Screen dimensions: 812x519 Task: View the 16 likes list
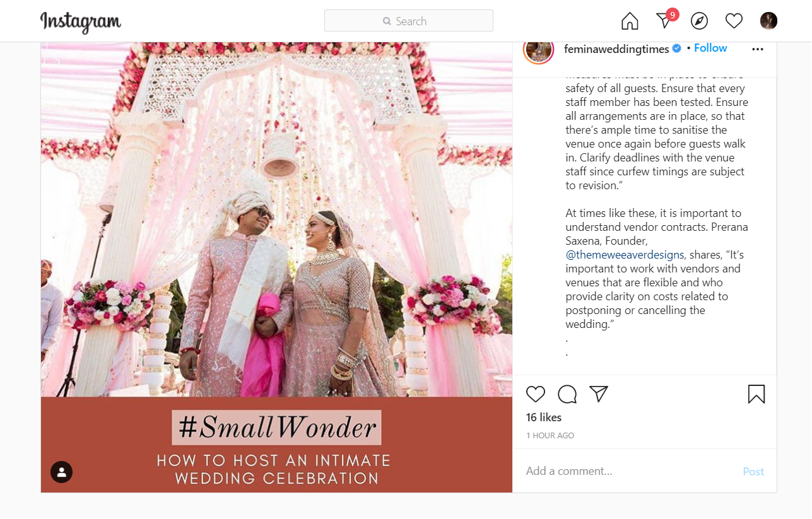tap(544, 417)
